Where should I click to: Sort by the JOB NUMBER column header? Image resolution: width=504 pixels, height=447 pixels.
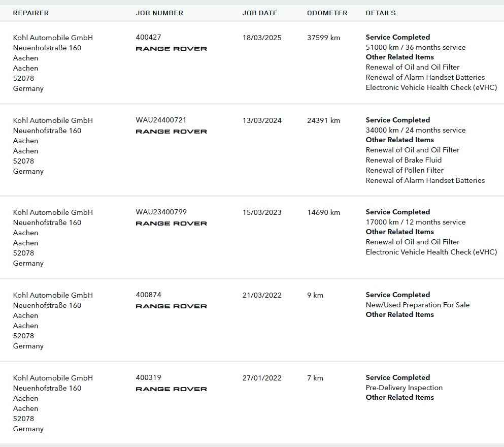pos(159,13)
